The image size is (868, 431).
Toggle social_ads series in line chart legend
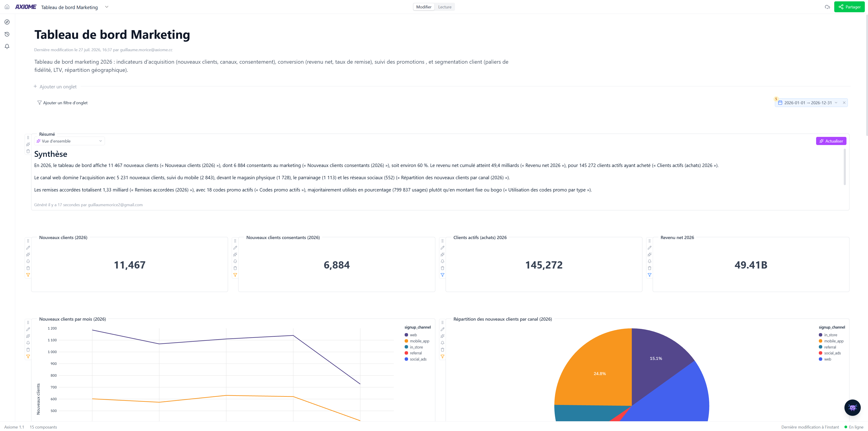pyautogui.click(x=416, y=359)
